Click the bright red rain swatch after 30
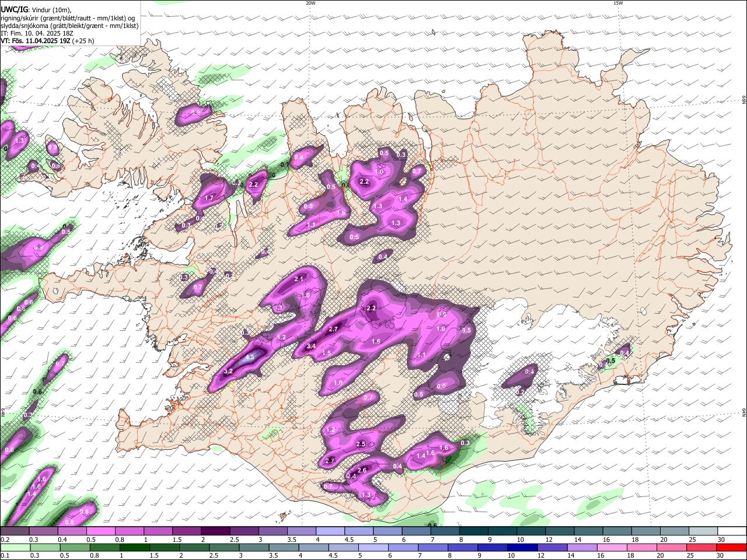 point(731,547)
